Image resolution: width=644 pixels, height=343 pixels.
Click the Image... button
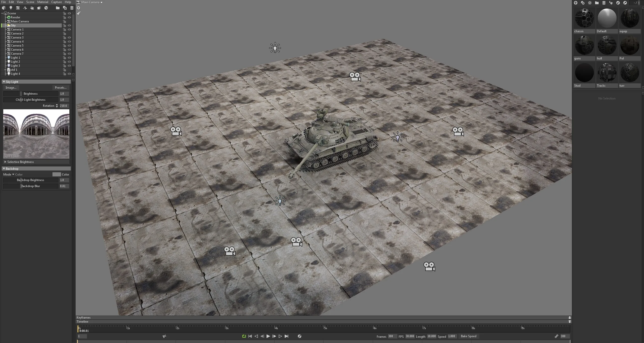(11, 88)
